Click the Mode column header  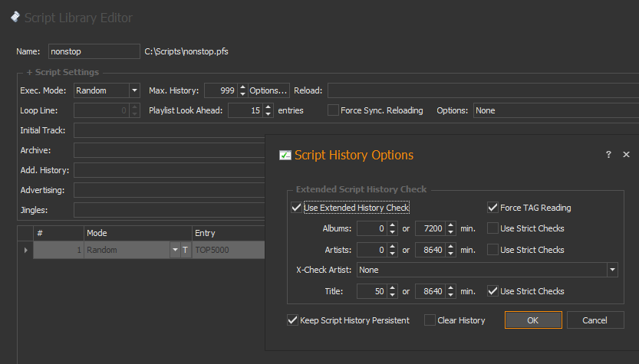click(138, 233)
